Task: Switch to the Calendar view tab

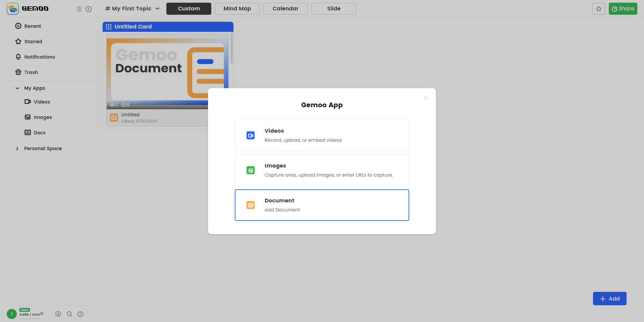Action: (285, 9)
